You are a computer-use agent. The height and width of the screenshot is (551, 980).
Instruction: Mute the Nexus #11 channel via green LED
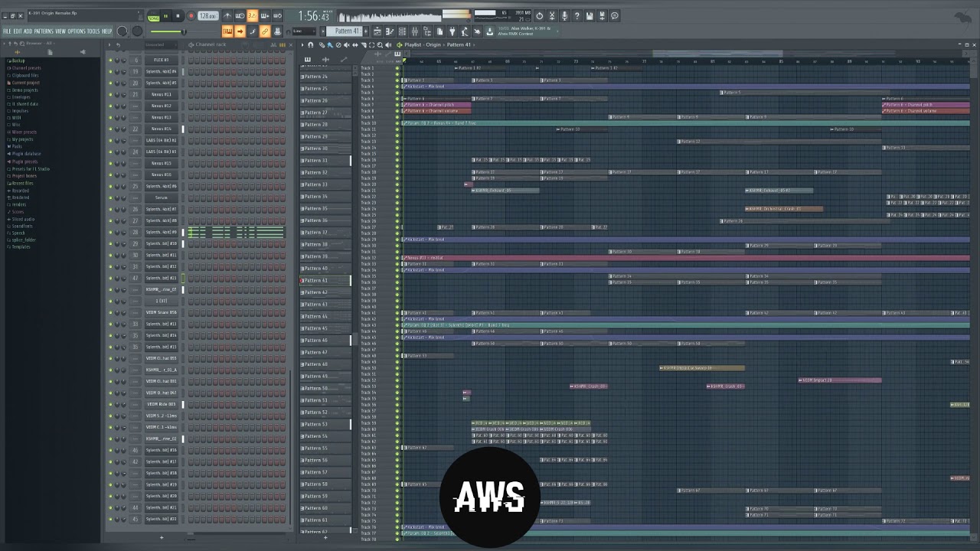(110, 95)
